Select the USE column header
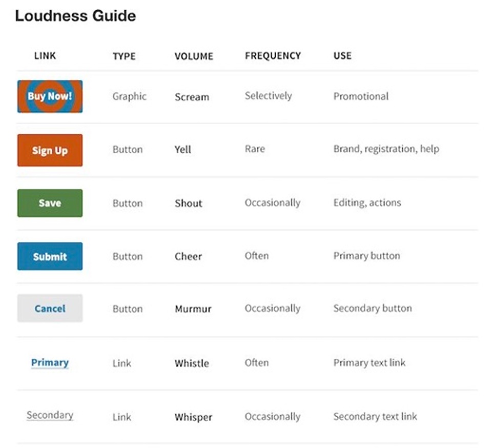 (x=342, y=56)
